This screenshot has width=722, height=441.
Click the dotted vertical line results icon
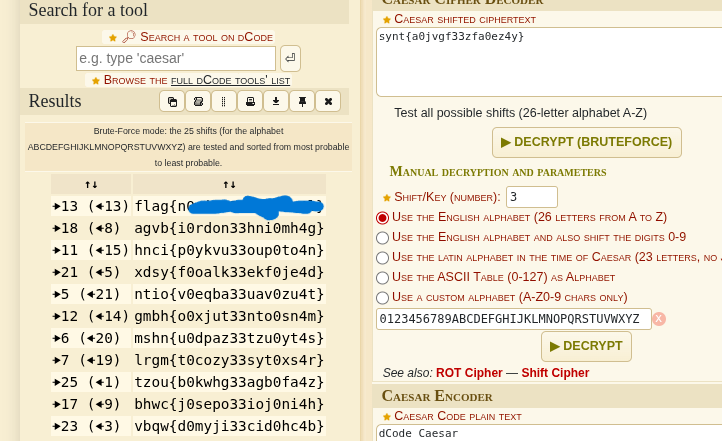point(224,101)
